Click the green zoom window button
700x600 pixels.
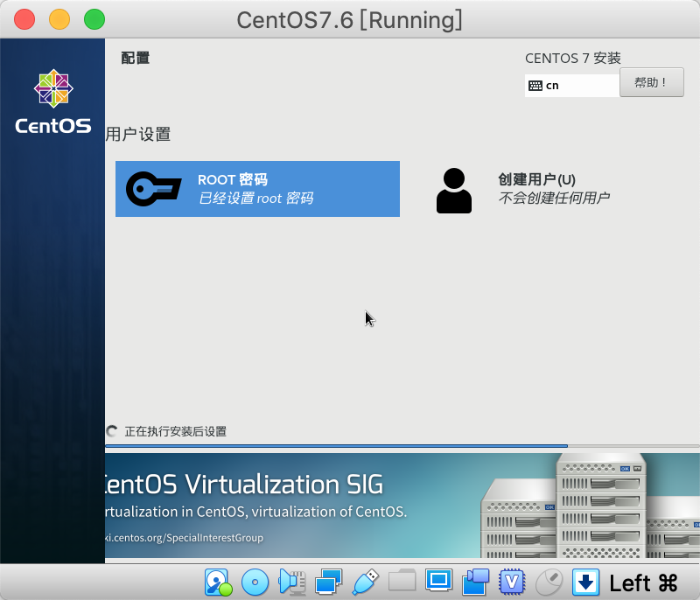pos(94,19)
